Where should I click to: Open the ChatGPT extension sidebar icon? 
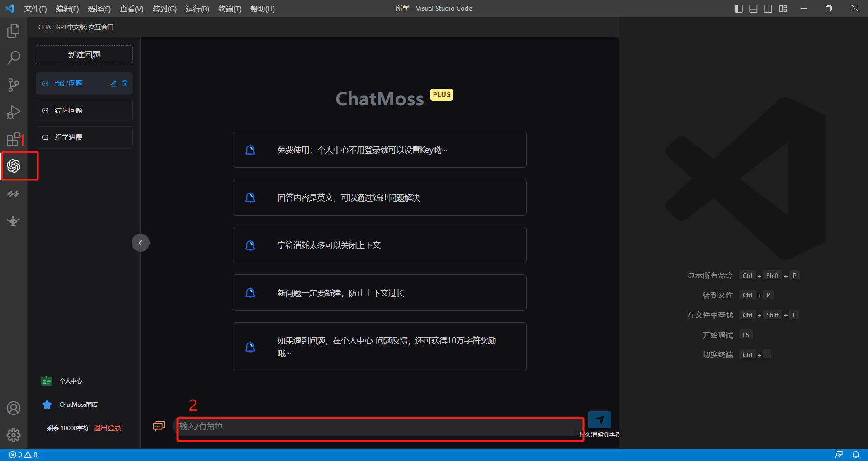point(14,166)
